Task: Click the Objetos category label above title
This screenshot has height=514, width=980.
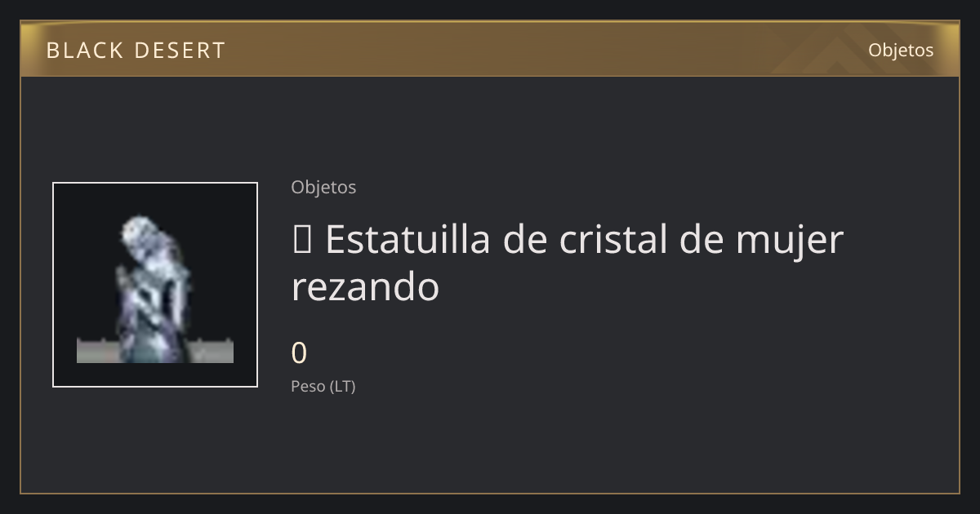Action: (x=323, y=188)
